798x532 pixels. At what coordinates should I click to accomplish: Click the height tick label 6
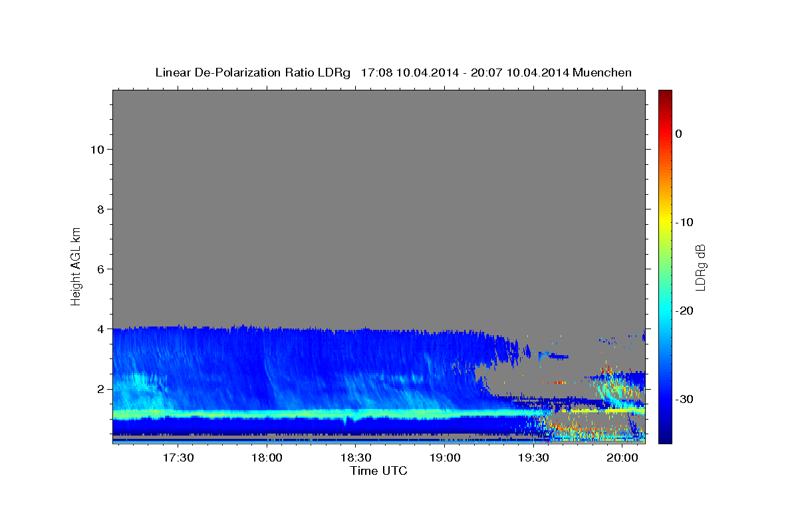click(100, 269)
